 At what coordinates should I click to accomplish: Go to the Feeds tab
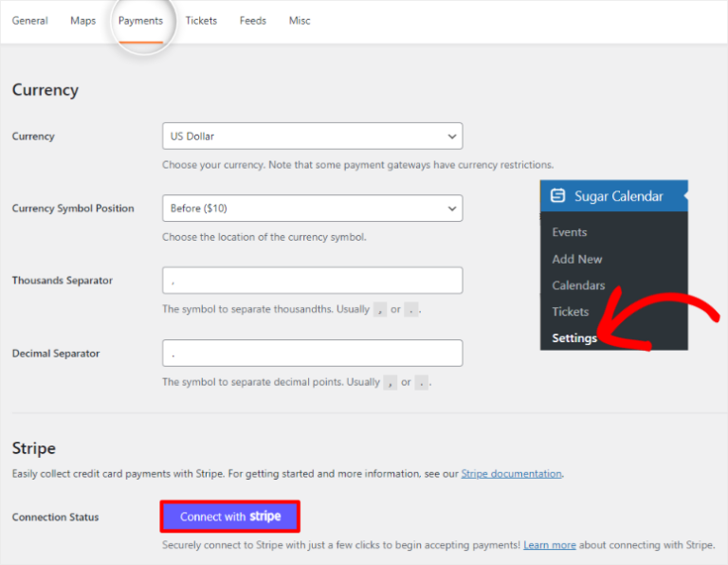pos(253,21)
